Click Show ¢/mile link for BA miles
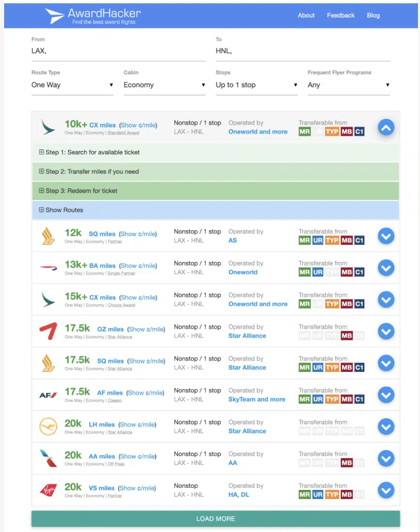This screenshot has width=420, height=532. tap(138, 266)
